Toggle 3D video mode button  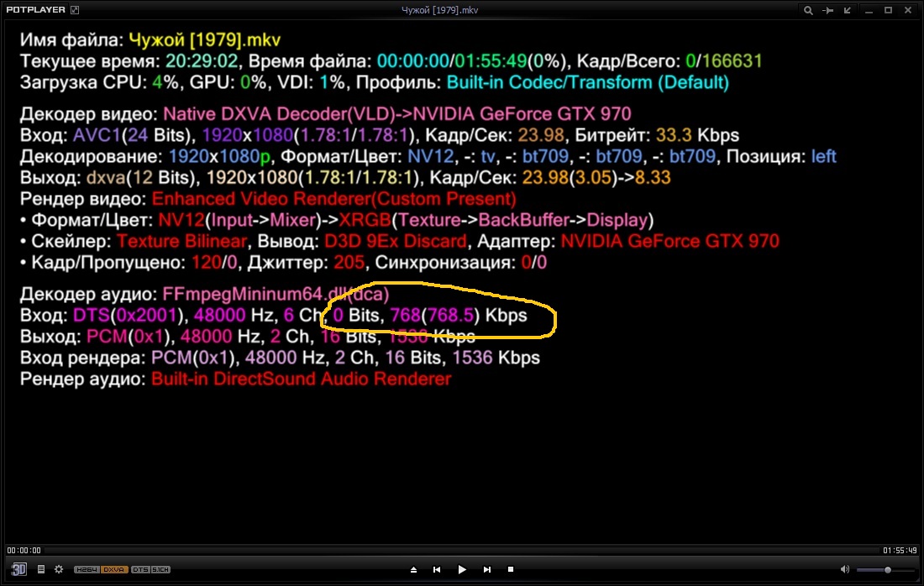[18, 569]
